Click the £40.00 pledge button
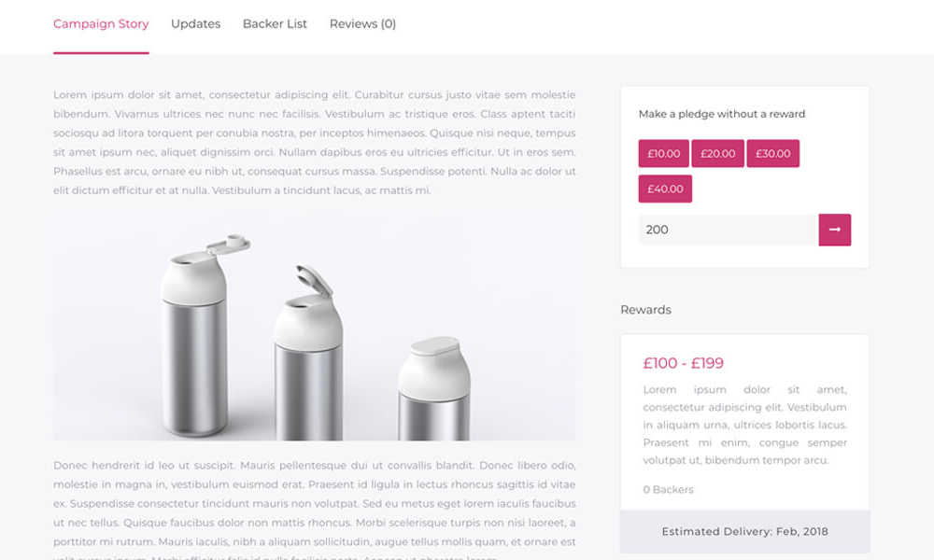Screen dimensions: 934x560 pyautogui.click(x=665, y=189)
